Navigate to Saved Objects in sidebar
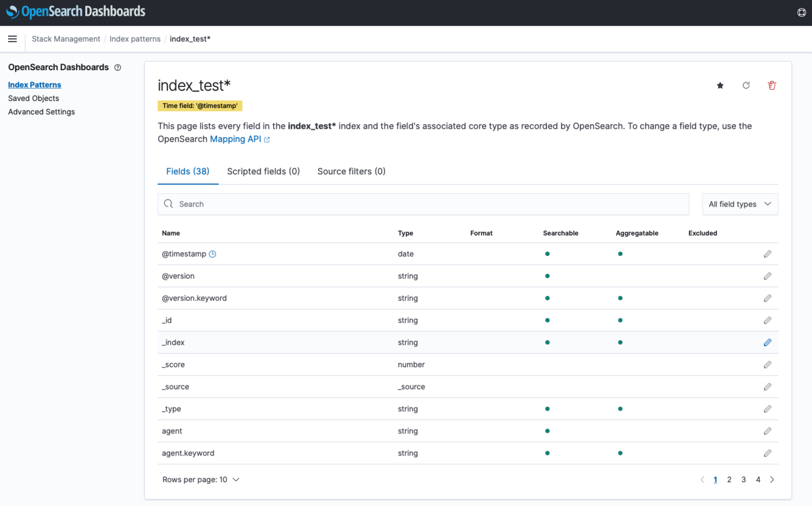The height and width of the screenshot is (506, 812). (x=34, y=99)
